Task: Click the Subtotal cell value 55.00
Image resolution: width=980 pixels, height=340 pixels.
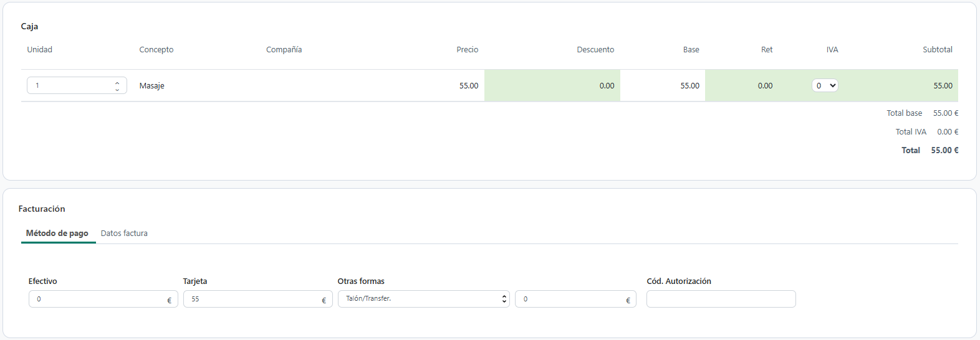Action: (943, 85)
